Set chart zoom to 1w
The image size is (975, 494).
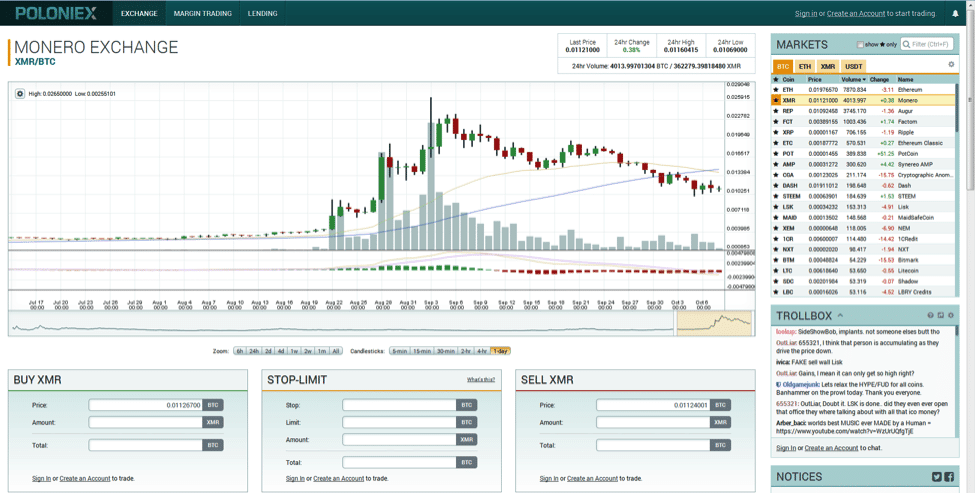tap(294, 351)
